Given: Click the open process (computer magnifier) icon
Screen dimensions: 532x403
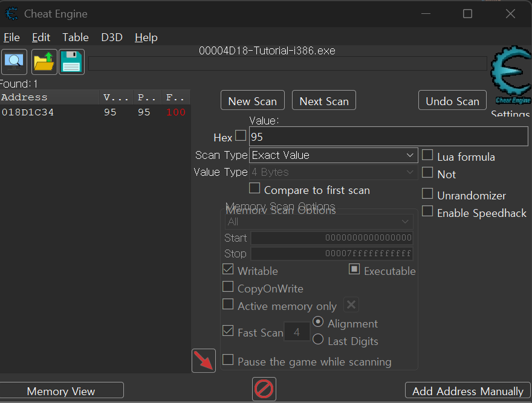Looking at the screenshot, I should click(x=14, y=62).
